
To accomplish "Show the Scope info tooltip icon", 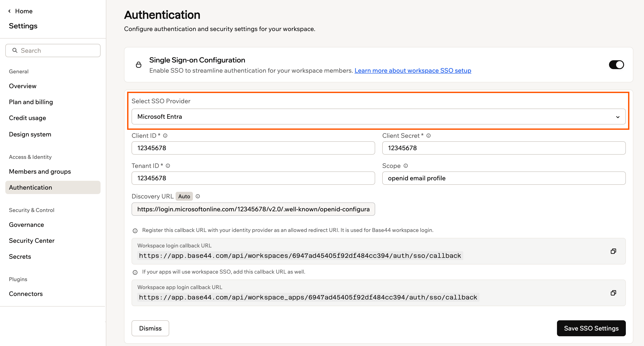I will [406, 166].
